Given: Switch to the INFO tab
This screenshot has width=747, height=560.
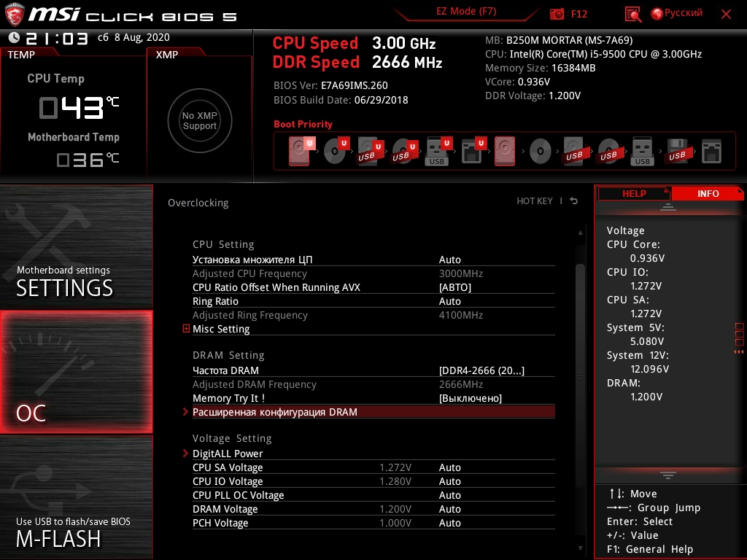Looking at the screenshot, I should point(708,193).
